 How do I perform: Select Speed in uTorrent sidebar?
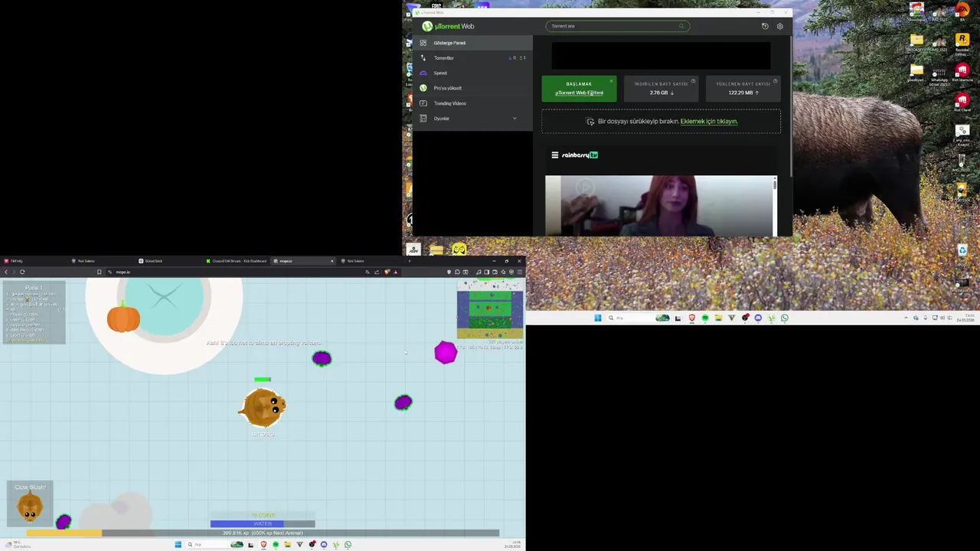point(472,73)
